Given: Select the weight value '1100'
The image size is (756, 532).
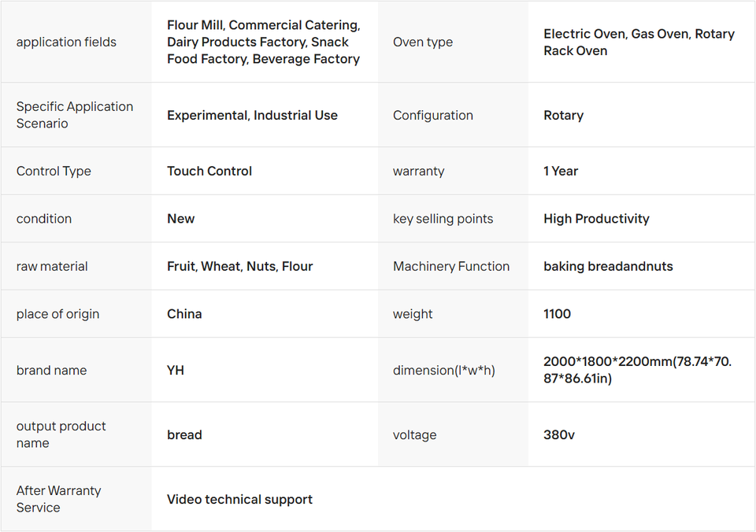Looking at the screenshot, I should pos(557,314).
